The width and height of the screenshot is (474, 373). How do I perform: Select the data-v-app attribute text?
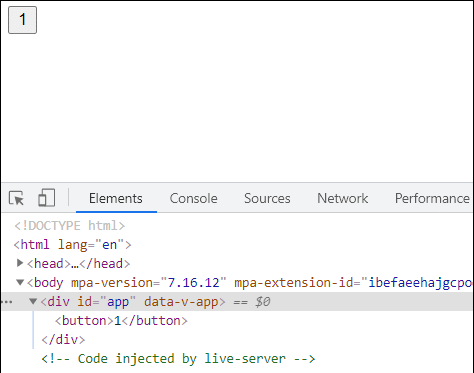pos(181,302)
